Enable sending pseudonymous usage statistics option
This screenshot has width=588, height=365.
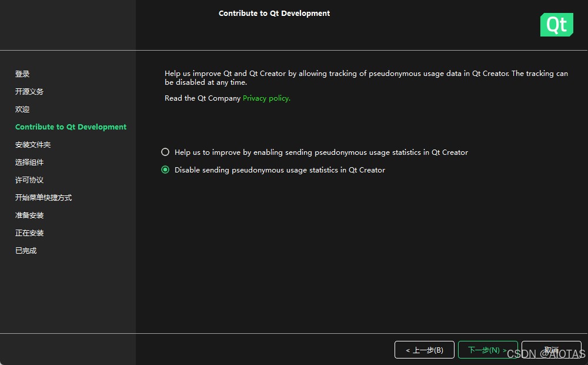166,152
